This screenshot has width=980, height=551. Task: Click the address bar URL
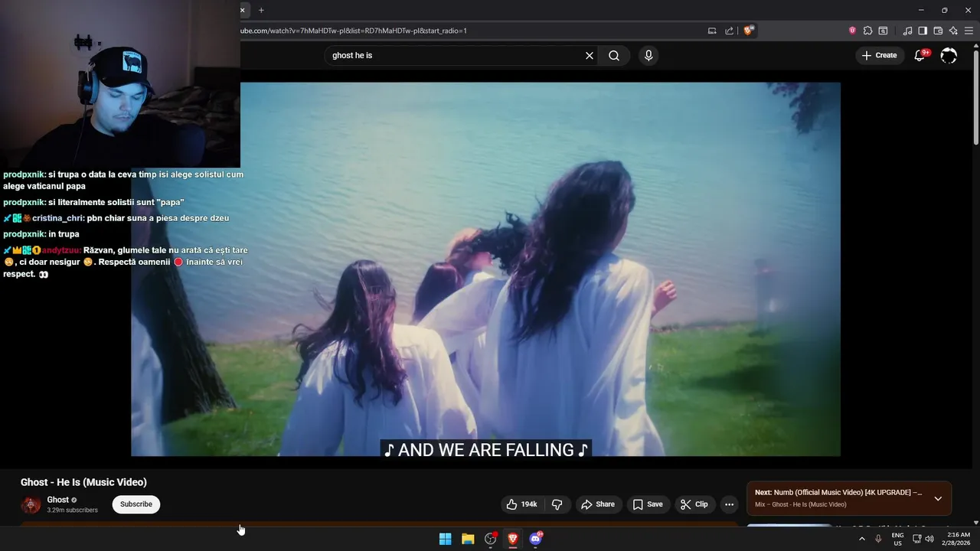coord(354,31)
